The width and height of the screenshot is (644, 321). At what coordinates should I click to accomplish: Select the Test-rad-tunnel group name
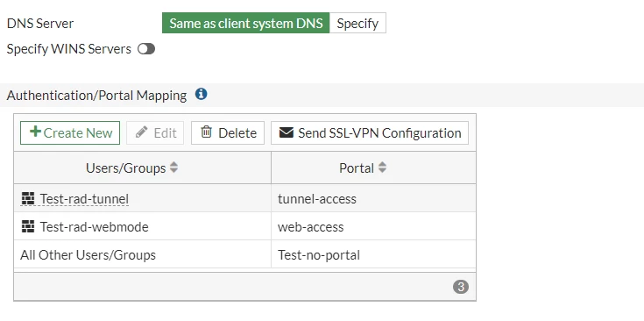(84, 199)
